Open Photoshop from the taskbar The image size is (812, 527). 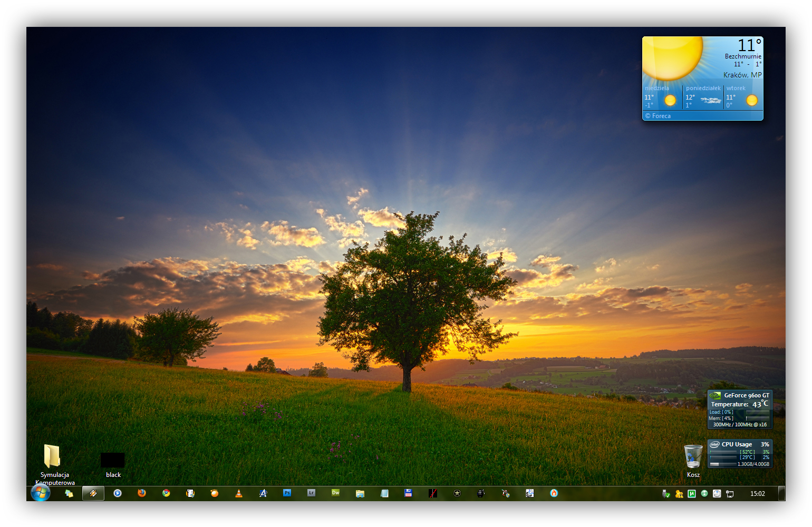coord(287,493)
